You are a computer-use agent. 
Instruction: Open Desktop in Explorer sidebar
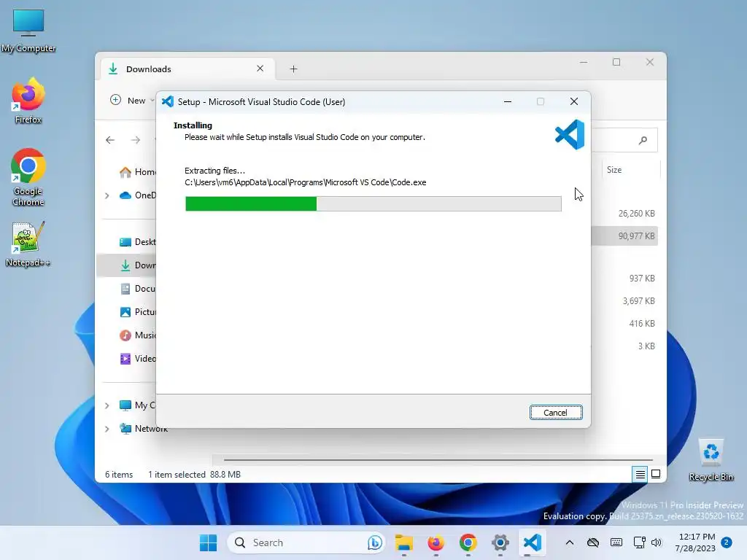[x=137, y=242]
